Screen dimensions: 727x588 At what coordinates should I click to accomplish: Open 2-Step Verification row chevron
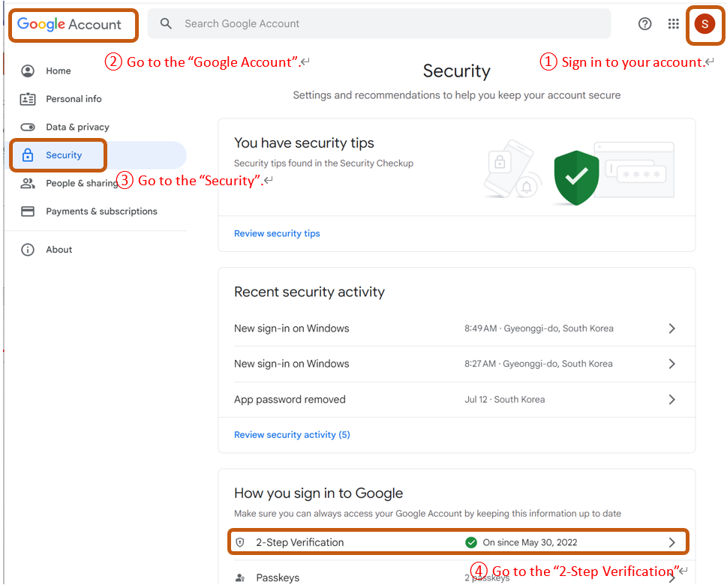(671, 542)
